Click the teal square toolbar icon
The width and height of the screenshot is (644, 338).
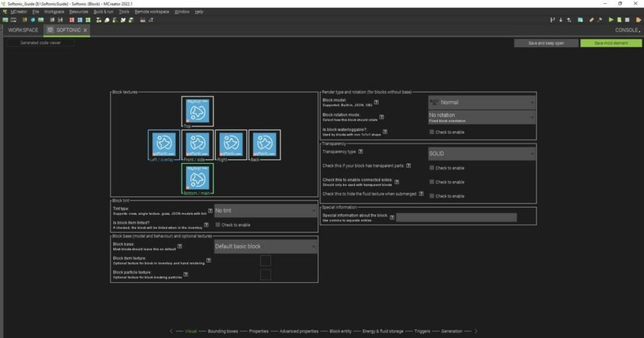point(580,19)
